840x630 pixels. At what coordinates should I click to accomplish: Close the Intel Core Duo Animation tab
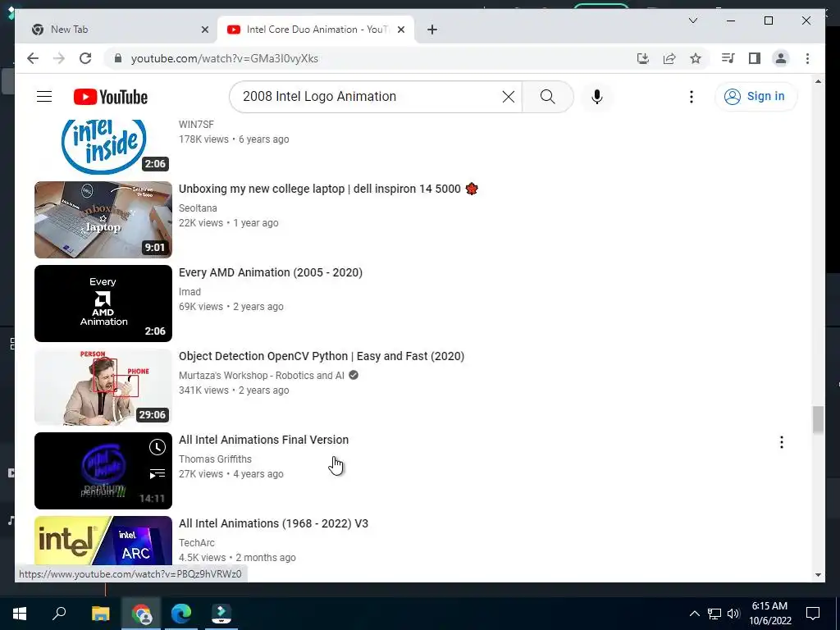401,30
